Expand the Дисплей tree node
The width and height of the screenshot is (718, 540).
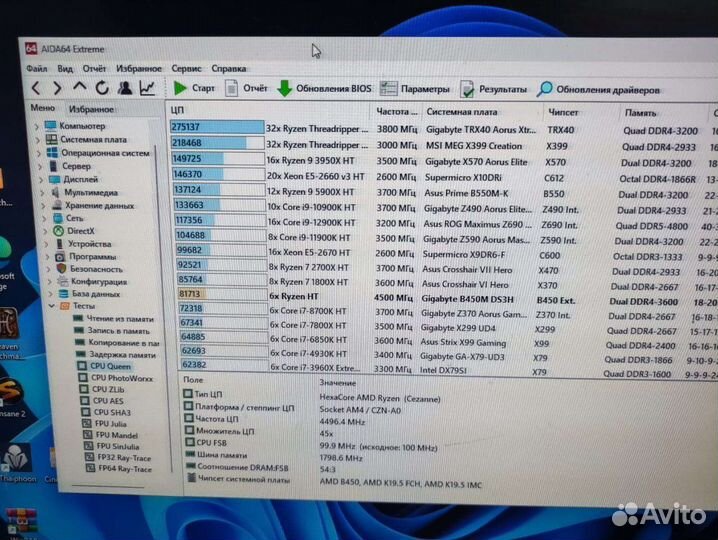[x=42, y=180]
